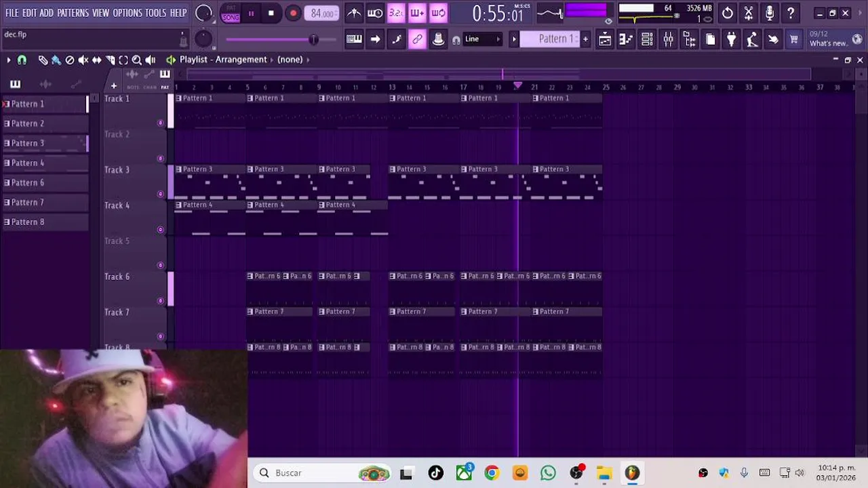This screenshot has height=488, width=868.
Task: Mute Track 3 using its dot toggle
Action: (161, 194)
